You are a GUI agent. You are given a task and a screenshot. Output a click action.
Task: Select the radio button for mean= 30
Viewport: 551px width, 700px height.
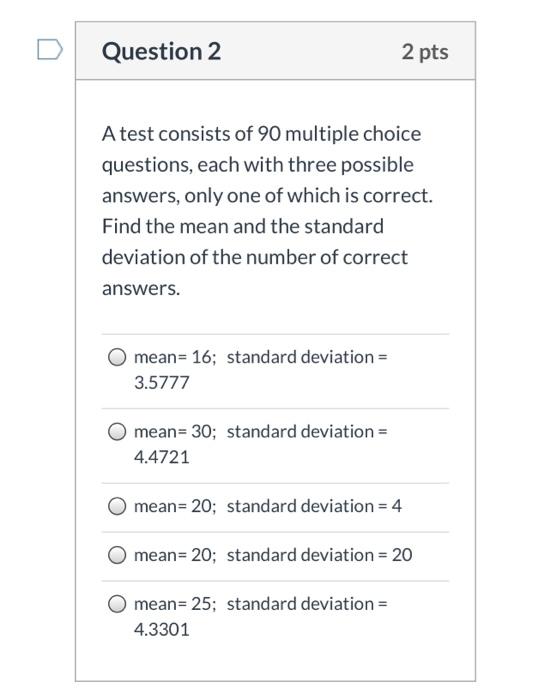[x=117, y=432]
